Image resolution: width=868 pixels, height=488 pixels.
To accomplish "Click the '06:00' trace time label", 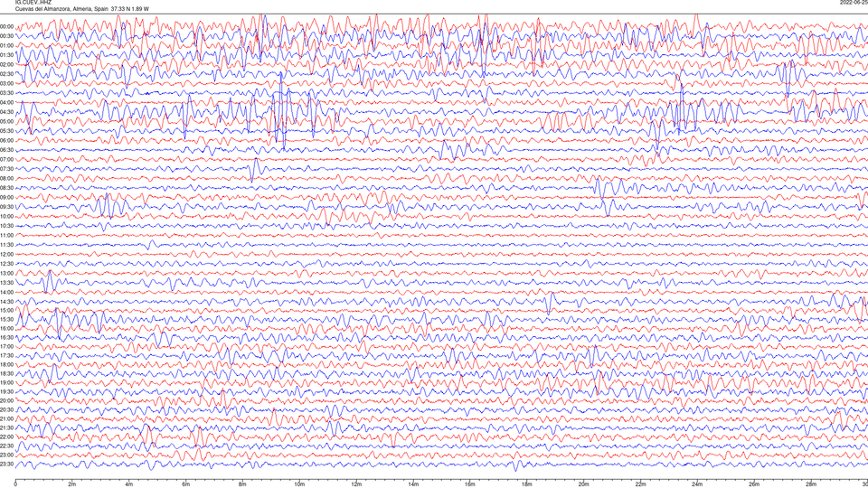I will (6, 141).
